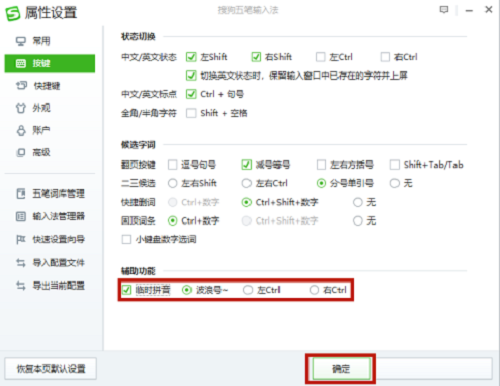The width and height of the screenshot is (500, 386).
Task: Select 无 for 二三候选
Action: pyautogui.click(x=395, y=183)
